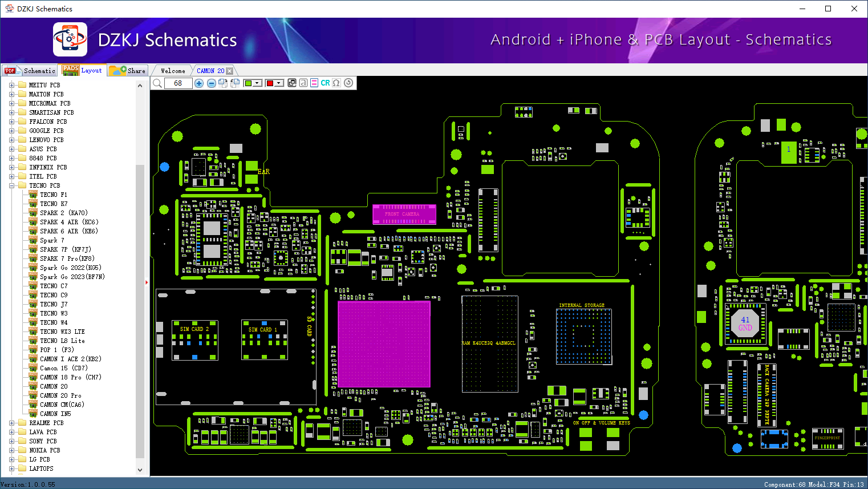Viewport: 868px width, 489px height.
Task: Maximize the DZKJ Schematics window
Action: [x=828, y=9]
